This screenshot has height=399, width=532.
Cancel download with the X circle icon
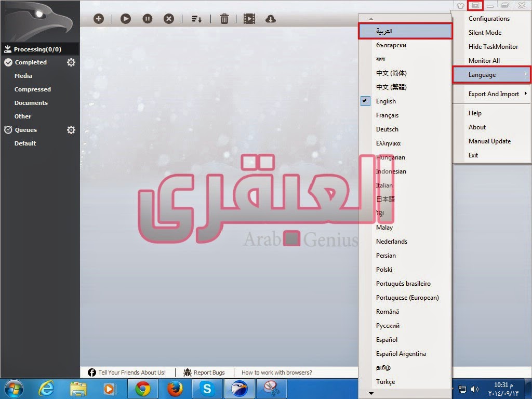coord(169,19)
